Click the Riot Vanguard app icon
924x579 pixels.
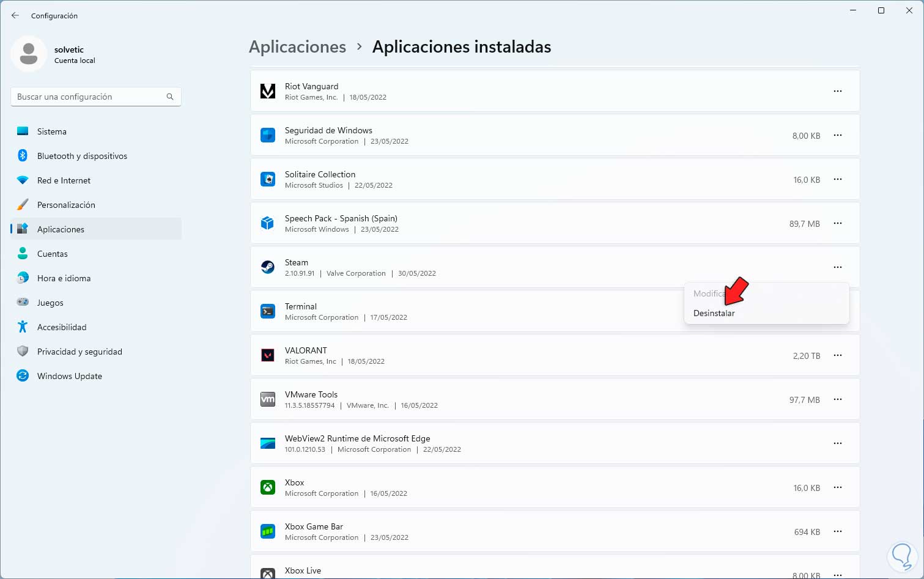click(268, 91)
